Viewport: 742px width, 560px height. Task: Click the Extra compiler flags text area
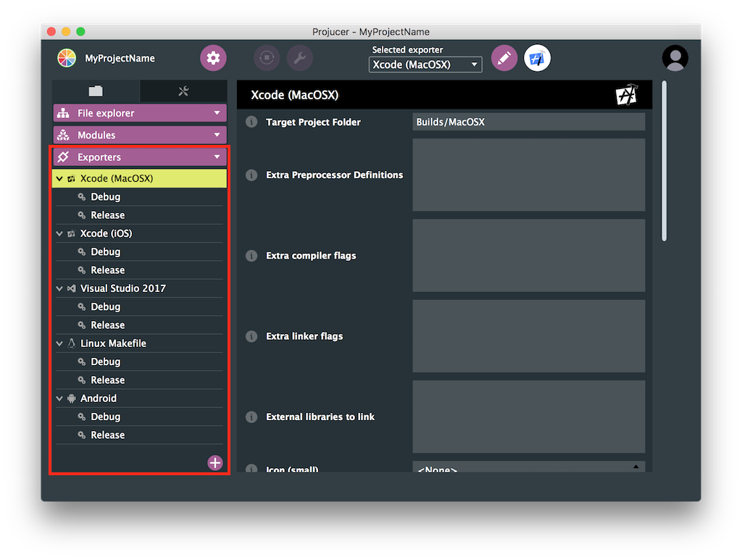tap(528, 255)
